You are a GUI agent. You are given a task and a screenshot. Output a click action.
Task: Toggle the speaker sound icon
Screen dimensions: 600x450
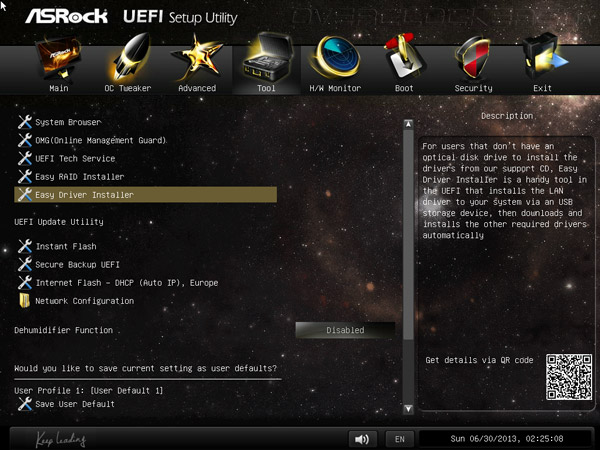click(362, 439)
